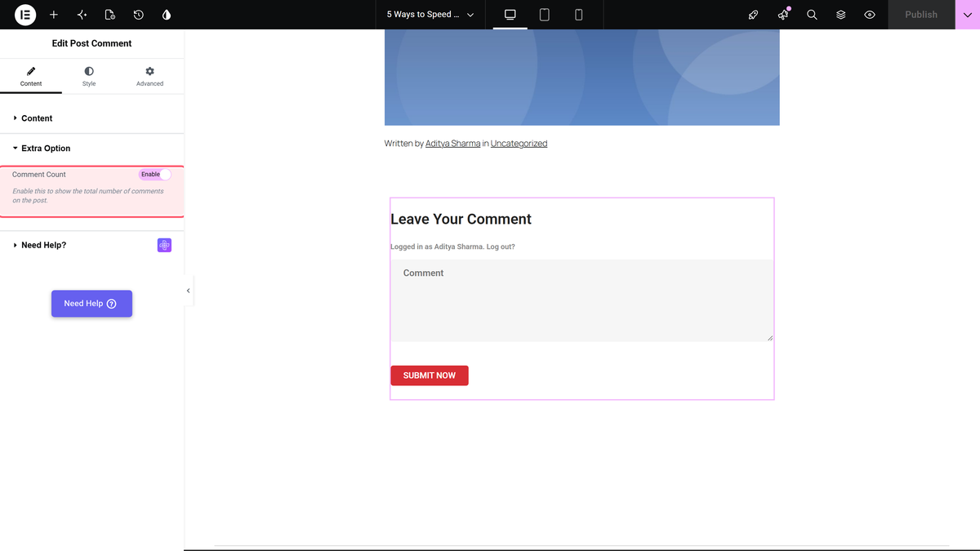Click the Publish button
The width and height of the screenshot is (980, 551).
921,15
